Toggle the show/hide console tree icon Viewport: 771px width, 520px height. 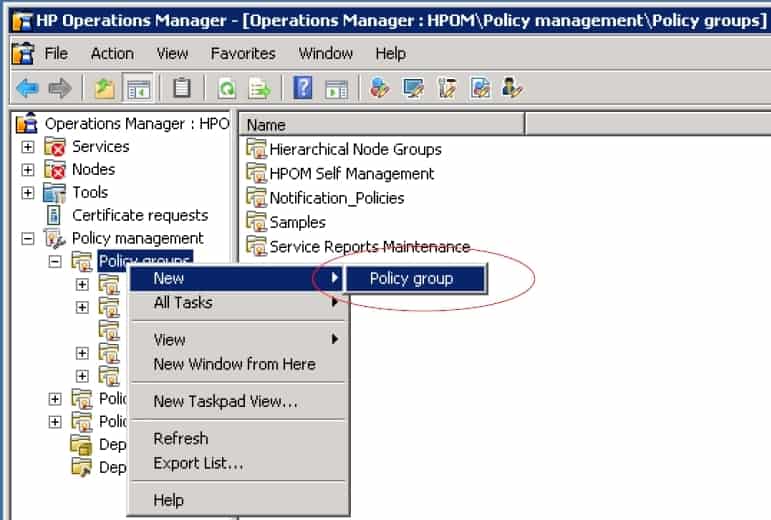tap(138, 88)
